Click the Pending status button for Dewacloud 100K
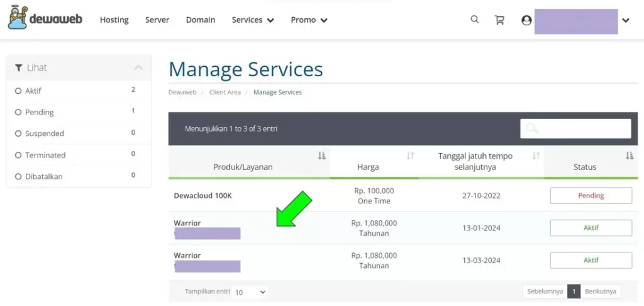 591,195
